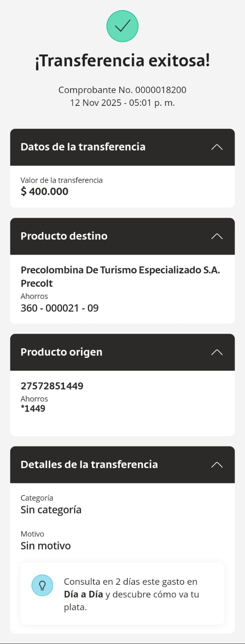Tap the Datos de la transferencia header
Viewport: 245px width, 644px height.
pos(83,147)
